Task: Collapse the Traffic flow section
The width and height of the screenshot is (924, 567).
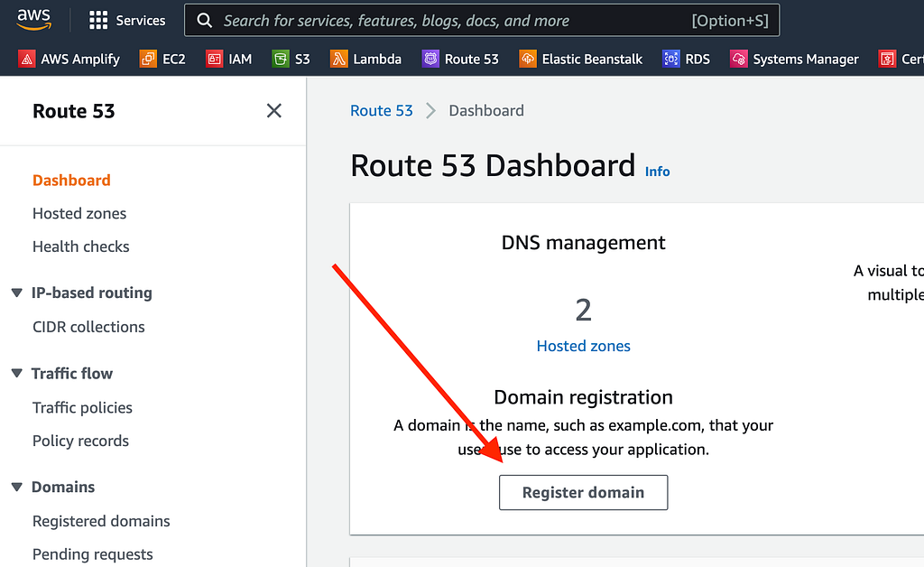Action: coord(17,374)
